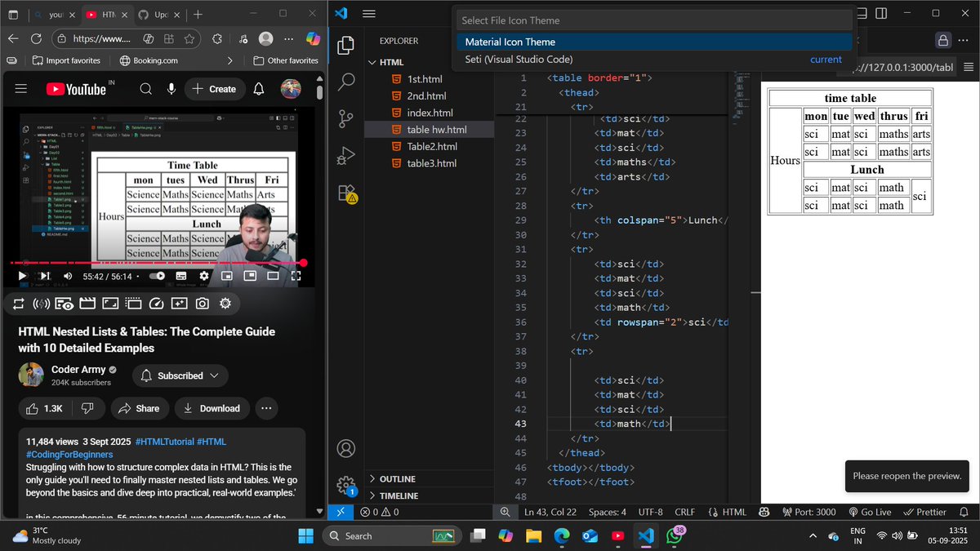Image resolution: width=980 pixels, height=551 pixels.
Task: Click the Edge address bar URL
Action: point(101,38)
